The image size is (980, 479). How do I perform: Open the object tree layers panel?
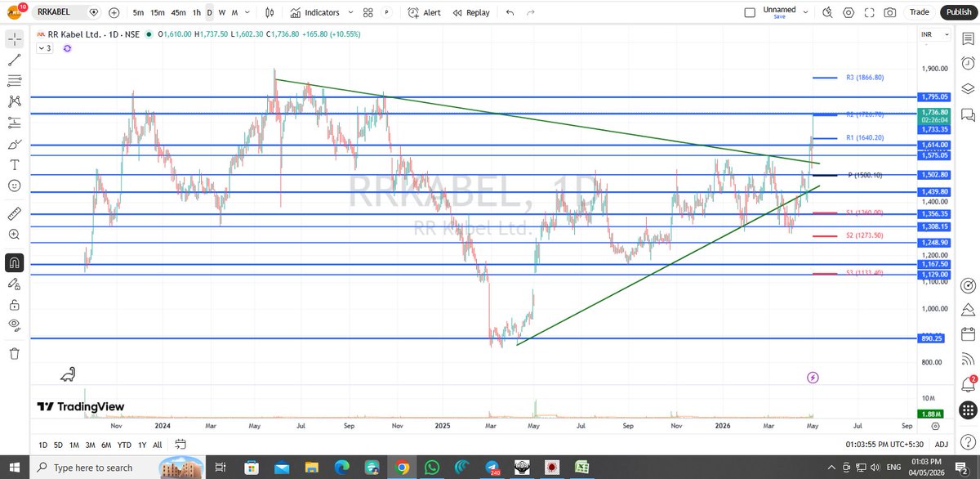(969, 88)
